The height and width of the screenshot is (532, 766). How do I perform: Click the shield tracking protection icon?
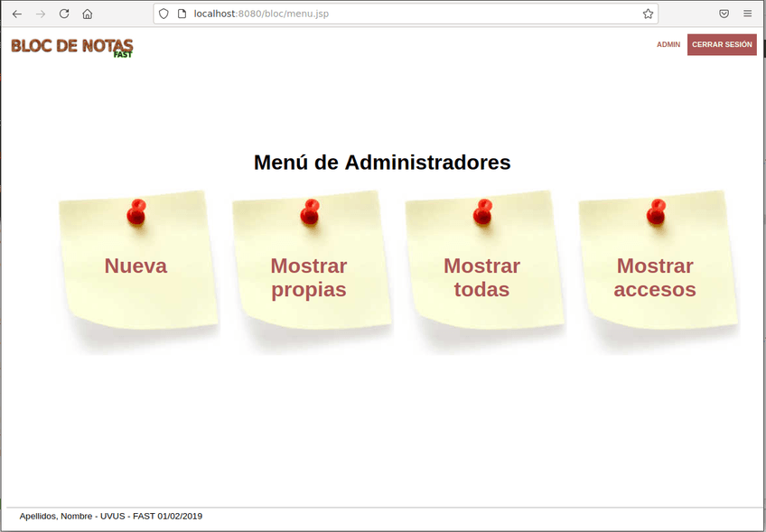click(x=163, y=14)
